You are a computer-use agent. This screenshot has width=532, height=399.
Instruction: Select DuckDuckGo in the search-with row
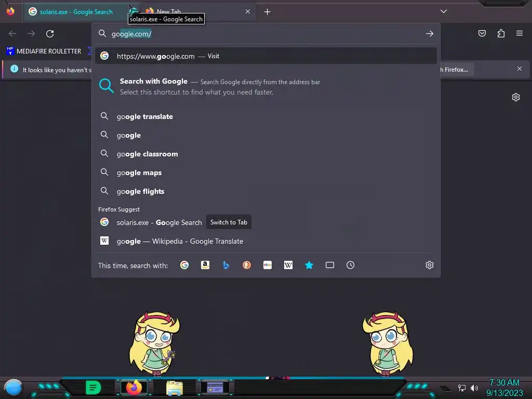click(247, 265)
